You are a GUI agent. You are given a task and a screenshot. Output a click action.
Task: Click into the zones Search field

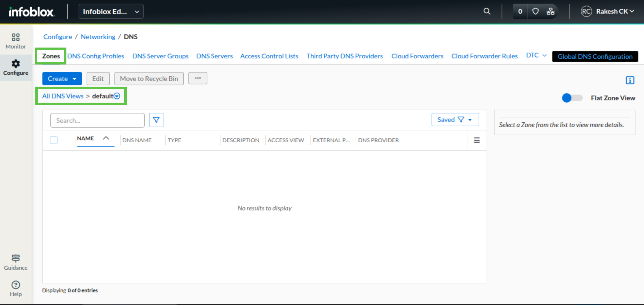pos(97,120)
